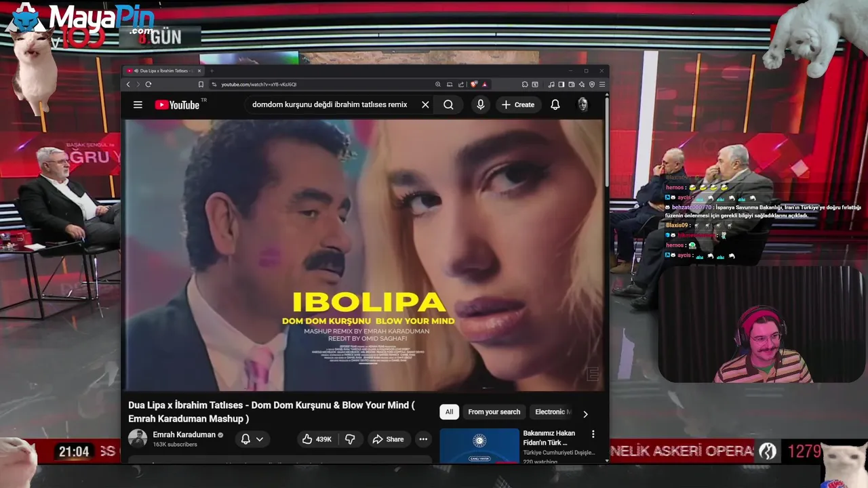
Task: Open the zoom magnifier icon in address bar
Action: click(438, 84)
